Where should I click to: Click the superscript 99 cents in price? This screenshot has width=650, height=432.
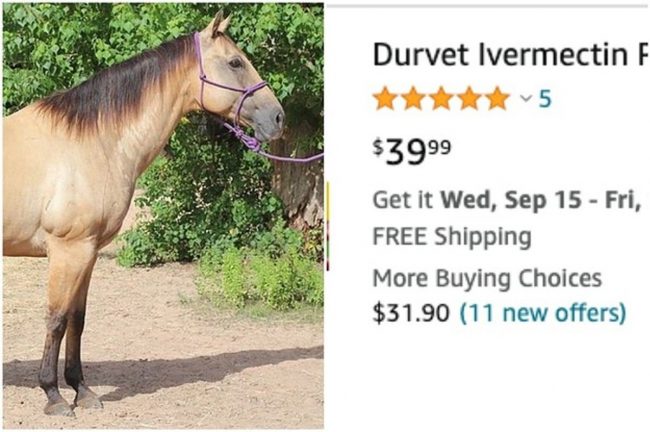pyautogui.click(x=439, y=147)
